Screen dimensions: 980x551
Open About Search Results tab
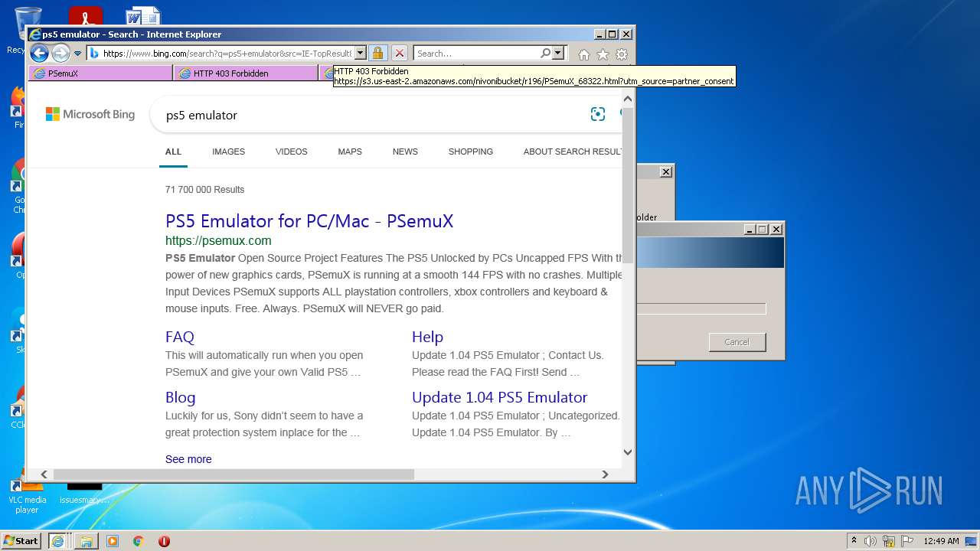[x=573, y=152]
